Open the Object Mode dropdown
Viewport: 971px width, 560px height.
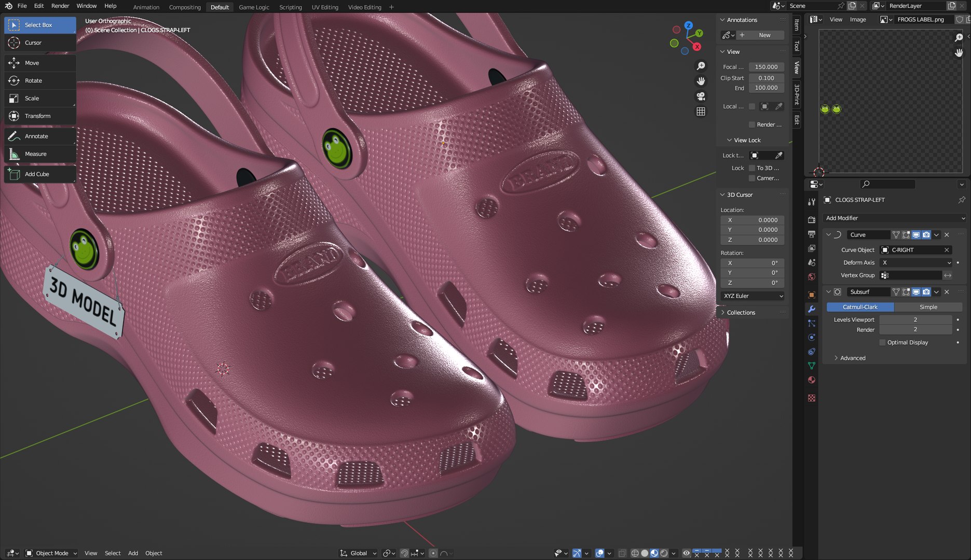point(51,553)
